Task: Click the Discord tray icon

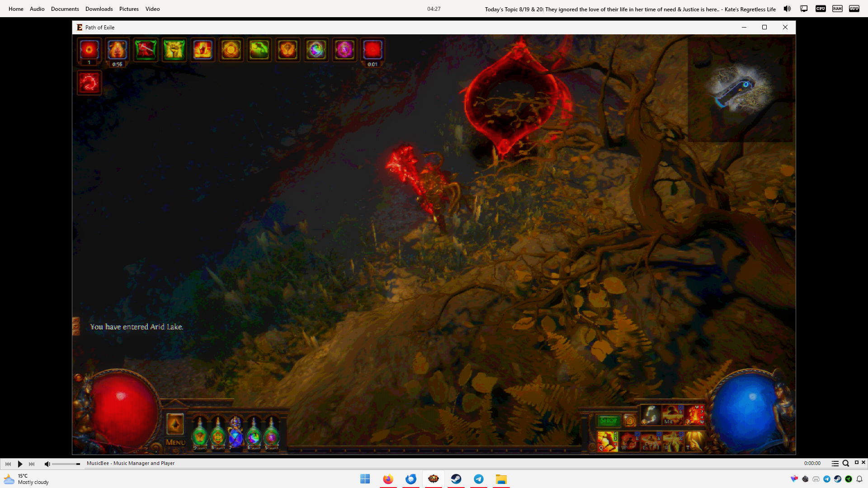Action: (x=816, y=479)
